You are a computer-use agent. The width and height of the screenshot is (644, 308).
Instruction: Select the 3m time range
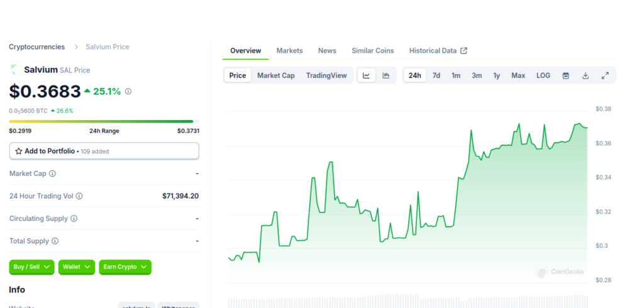[x=477, y=75]
